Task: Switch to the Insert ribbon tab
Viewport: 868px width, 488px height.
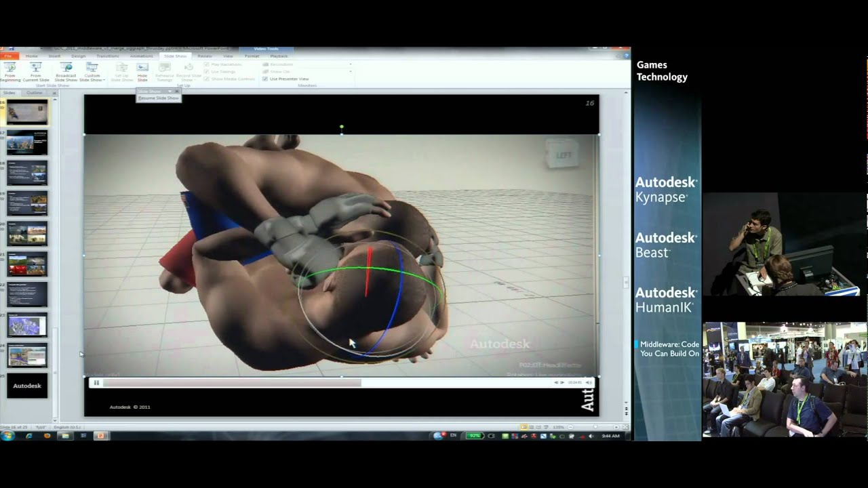Action: click(x=54, y=56)
